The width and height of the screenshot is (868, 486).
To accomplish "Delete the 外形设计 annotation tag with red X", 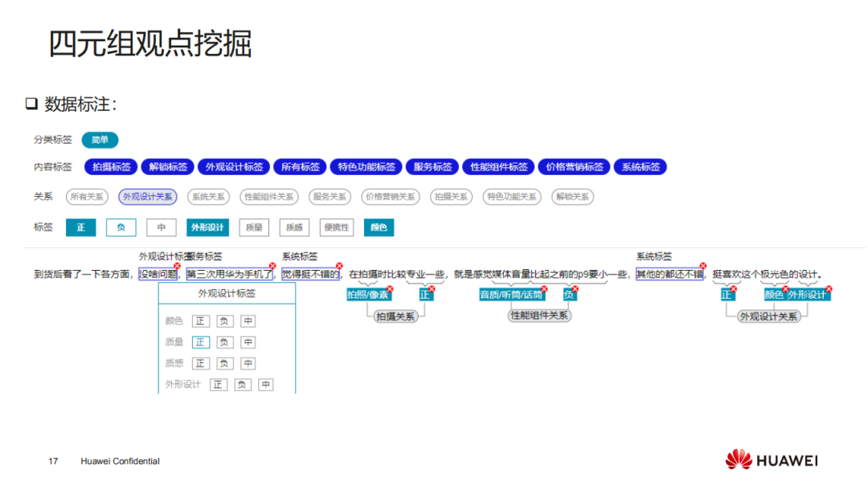I will pyautogui.click(x=829, y=289).
